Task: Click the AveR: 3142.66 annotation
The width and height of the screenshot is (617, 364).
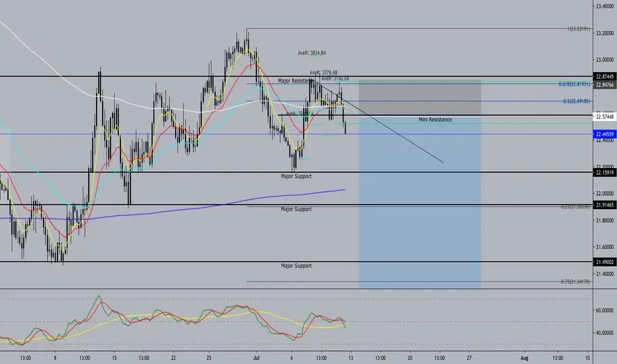Action: 335,79
